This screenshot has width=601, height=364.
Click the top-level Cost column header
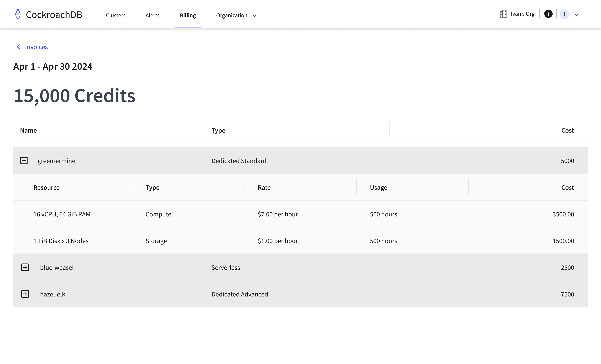click(567, 130)
